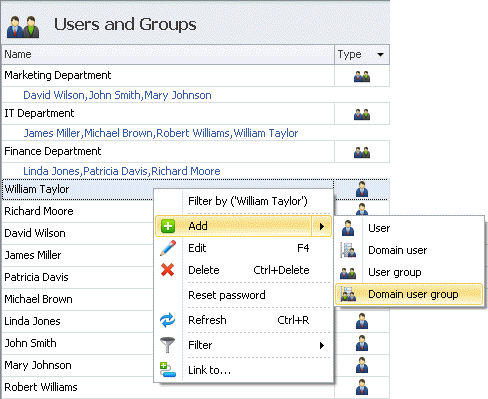Click the blue Refresh arrows icon
This screenshot has width=488, height=399.
point(167,320)
